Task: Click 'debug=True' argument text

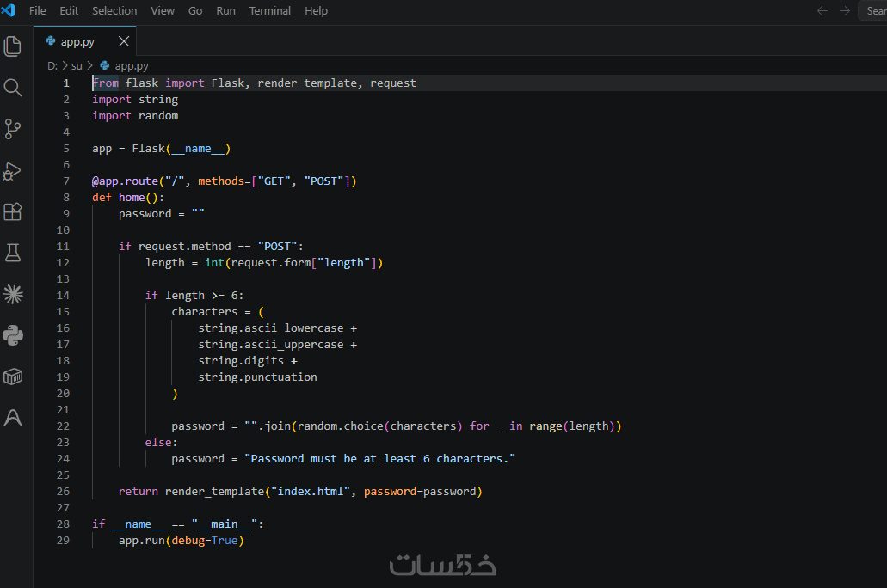Action: [x=205, y=541]
